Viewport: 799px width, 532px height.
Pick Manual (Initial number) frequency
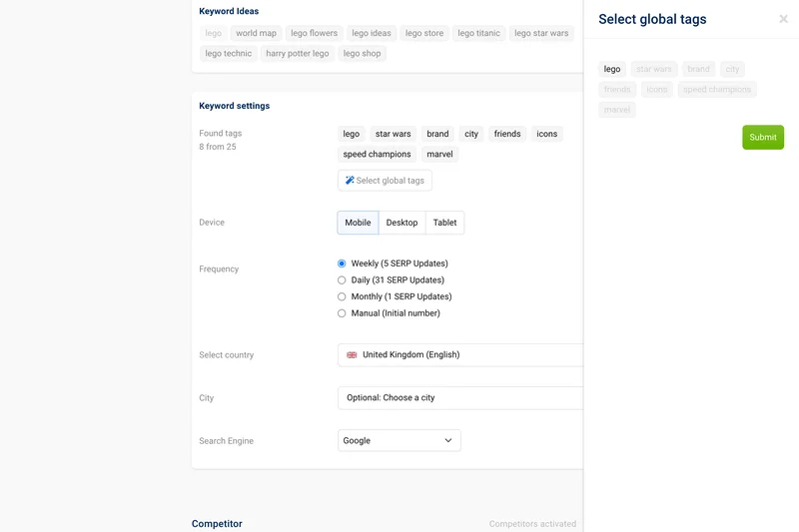coord(342,313)
